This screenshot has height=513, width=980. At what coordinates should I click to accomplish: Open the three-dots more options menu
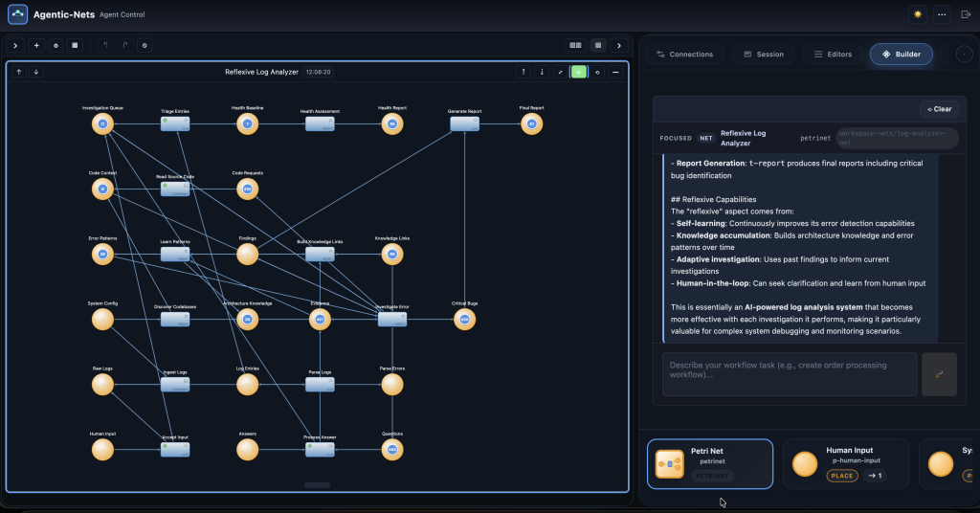click(942, 14)
